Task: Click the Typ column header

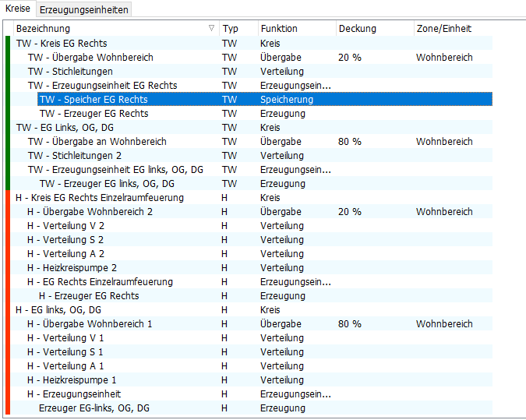Action: click(x=231, y=29)
